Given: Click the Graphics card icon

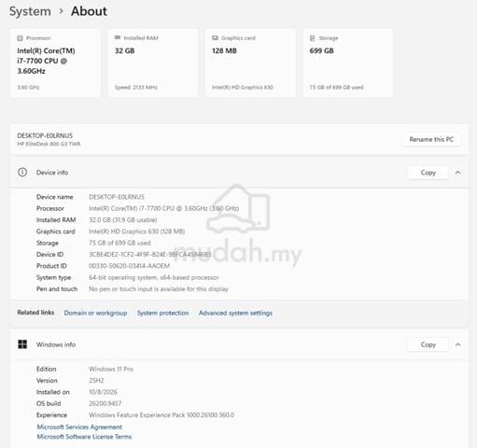Looking at the screenshot, I should (215, 38).
